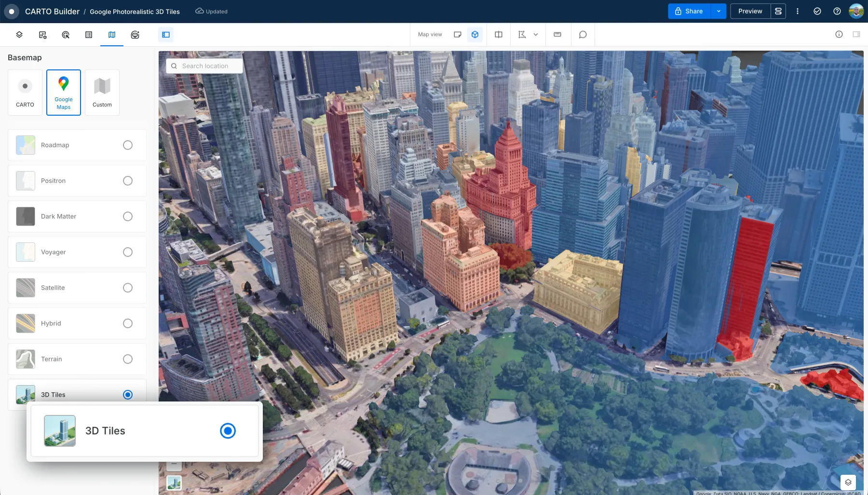Screen dimensions: 868x495
Task: Click the CARTO logo home icon
Action: 12,11
